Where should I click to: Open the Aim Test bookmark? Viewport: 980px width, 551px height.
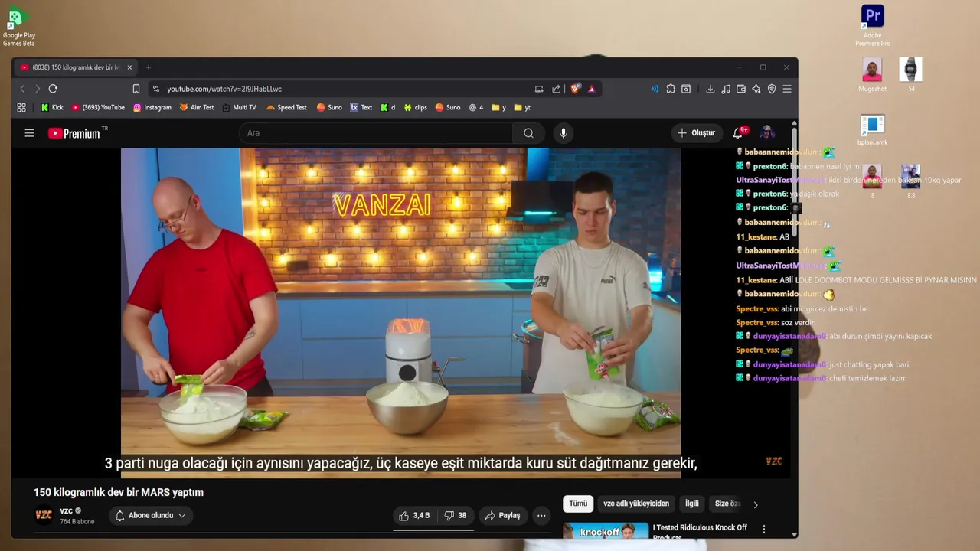[197, 108]
